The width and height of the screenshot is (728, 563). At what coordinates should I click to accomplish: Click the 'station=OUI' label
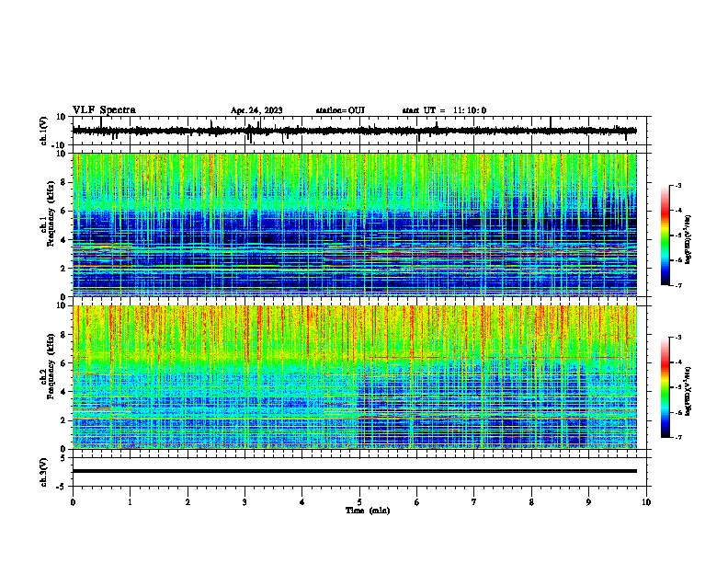[340, 110]
